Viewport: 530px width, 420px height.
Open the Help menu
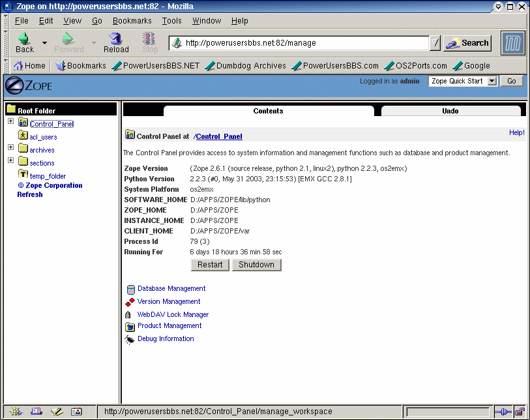pyautogui.click(x=240, y=21)
